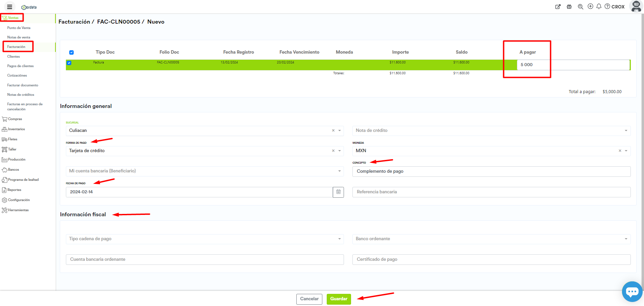Open the Banco ordenante dropdown
The height and width of the screenshot is (306, 644).
tap(626, 239)
